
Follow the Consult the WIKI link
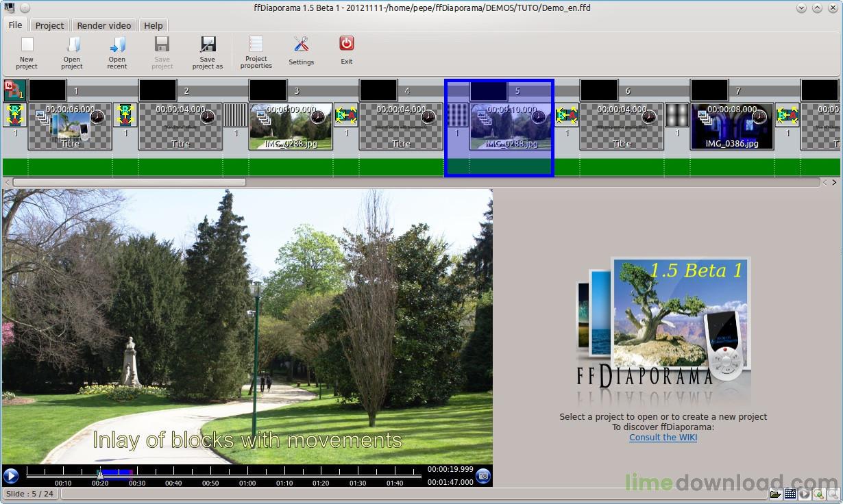(x=663, y=437)
